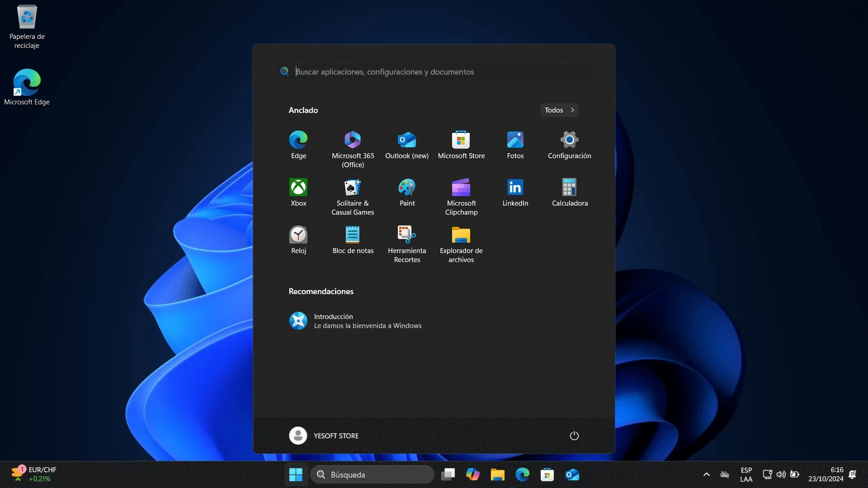868x488 pixels.
Task: Open File Explorer on the taskbar
Action: [498, 474]
